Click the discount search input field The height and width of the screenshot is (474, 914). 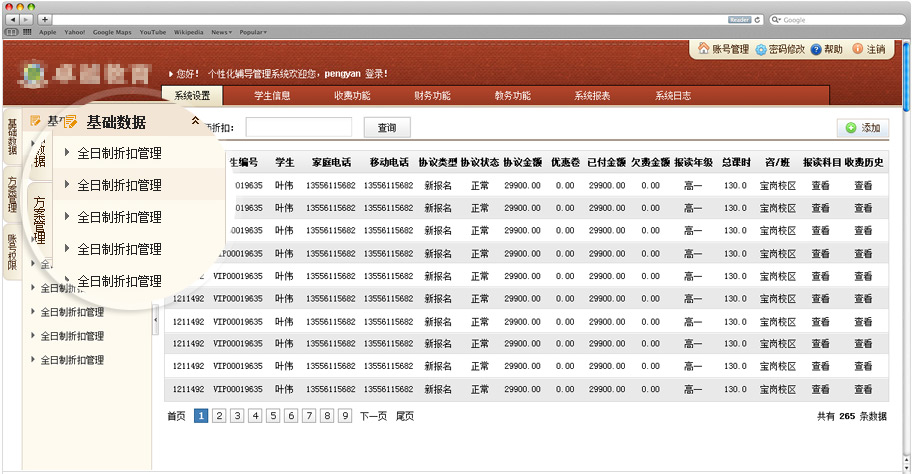point(298,127)
